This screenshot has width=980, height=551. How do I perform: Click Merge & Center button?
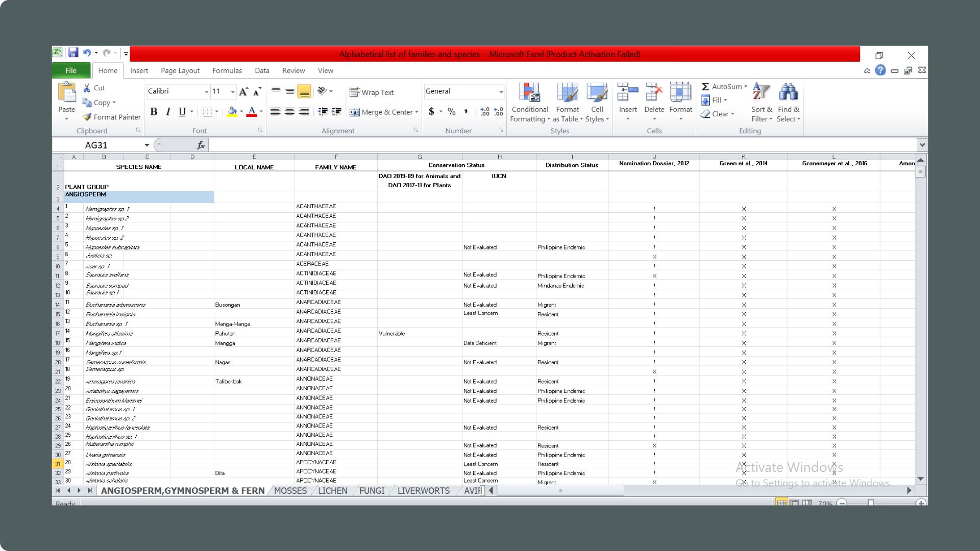381,112
